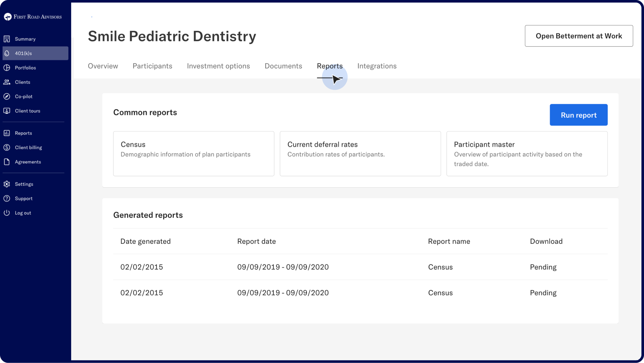Screen dimensions: 644x363
Task: Select the Participant master report card
Action: tap(527, 153)
